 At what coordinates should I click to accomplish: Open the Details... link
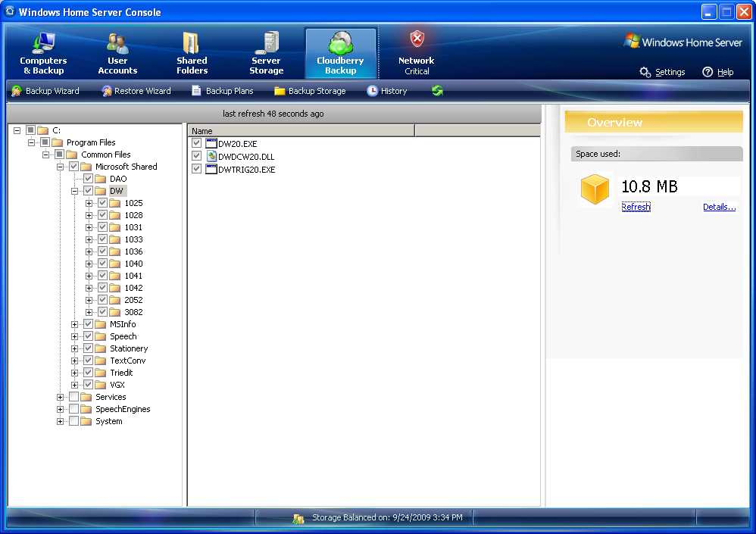(x=720, y=207)
